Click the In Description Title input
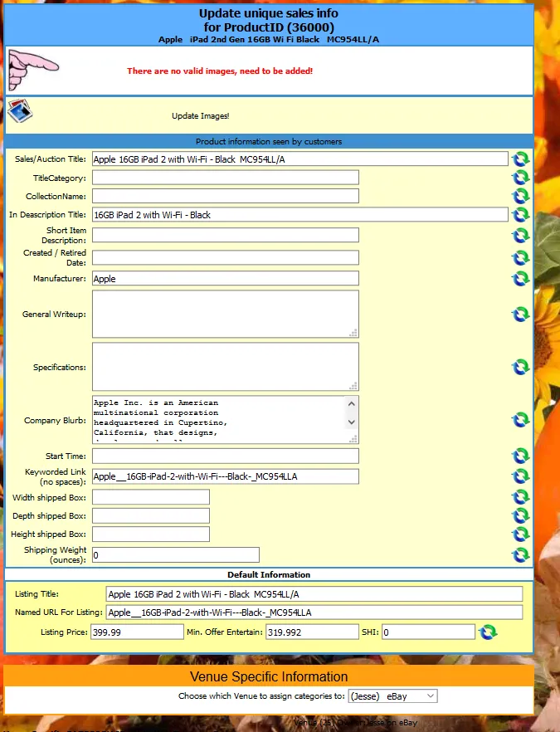 point(300,215)
